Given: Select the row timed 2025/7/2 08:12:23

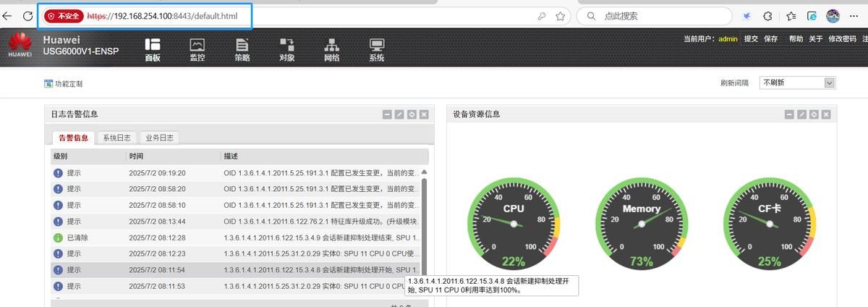Looking at the screenshot, I should [236, 253].
